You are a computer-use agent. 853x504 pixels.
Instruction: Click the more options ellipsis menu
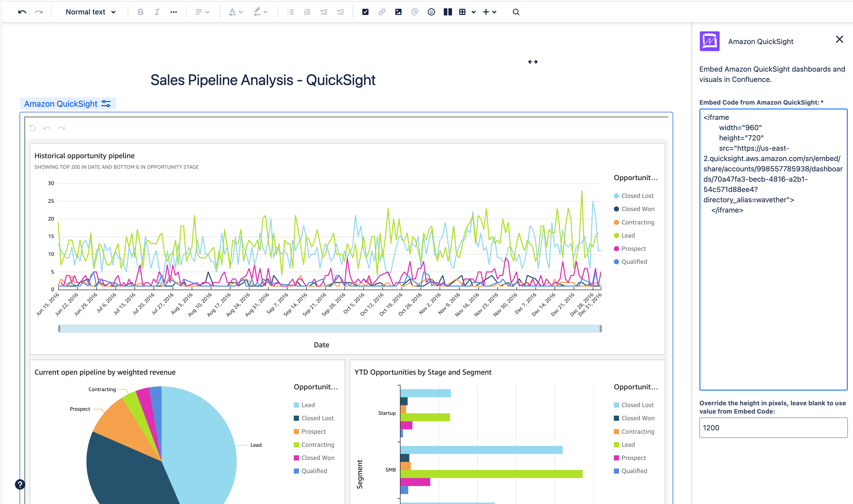coord(174,11)
